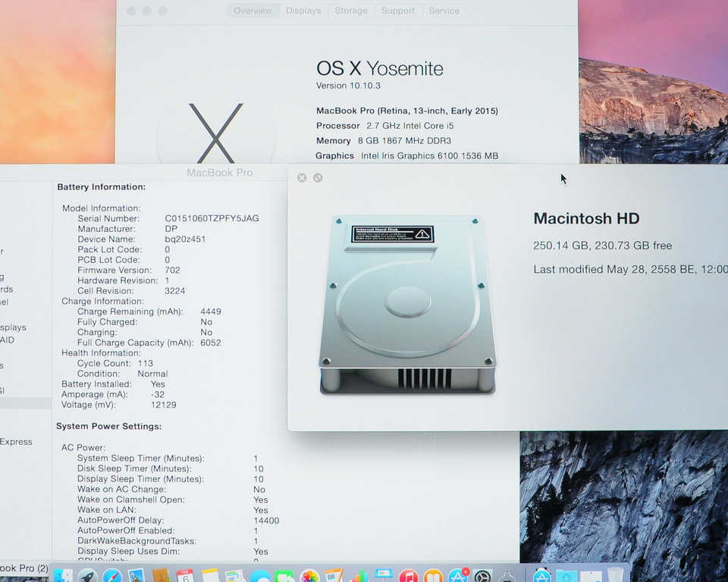Open Keynote podium icon in dock
Viewport: 728px width, 582px height.
384,575
